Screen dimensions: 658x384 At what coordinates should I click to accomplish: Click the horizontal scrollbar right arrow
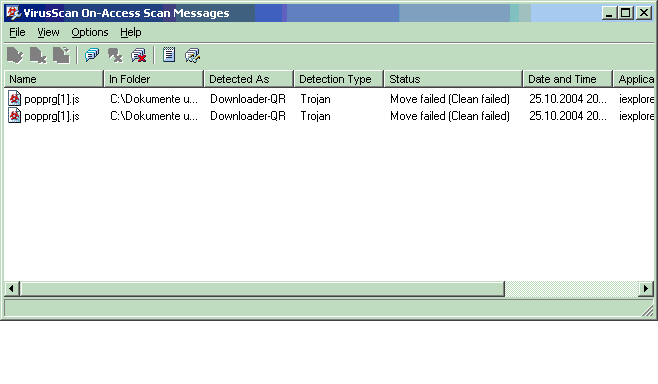coord(645,288)
